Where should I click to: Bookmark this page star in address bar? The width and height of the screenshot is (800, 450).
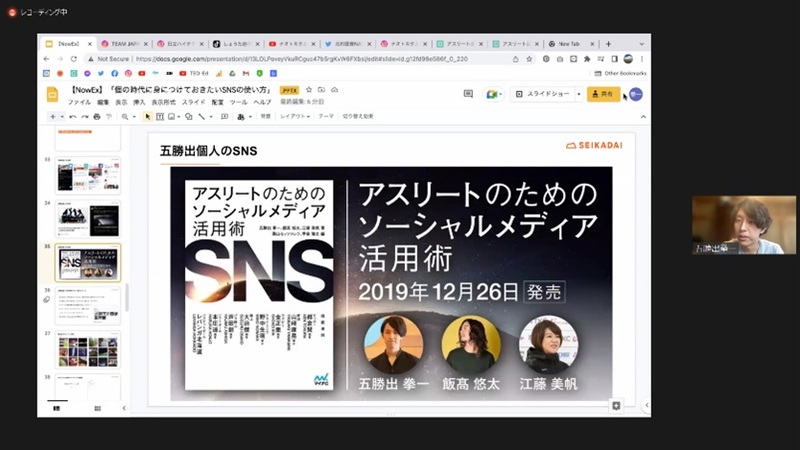(529, 59)
